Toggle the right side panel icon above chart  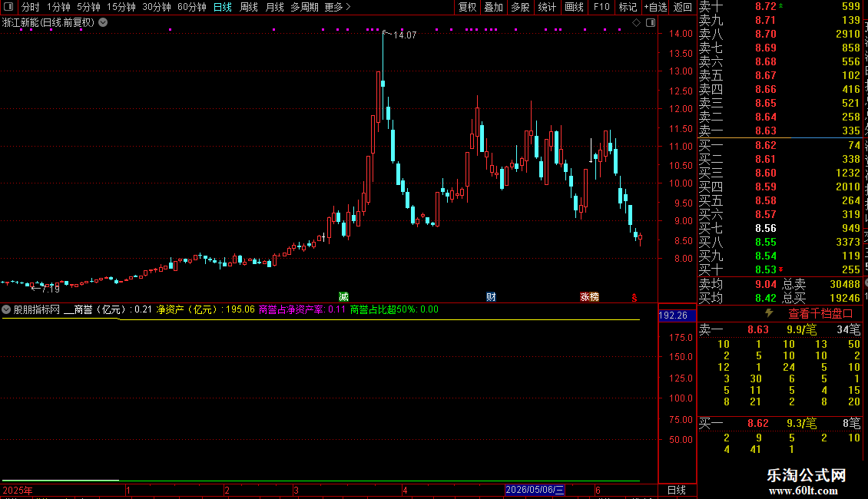tap(651, 23)
